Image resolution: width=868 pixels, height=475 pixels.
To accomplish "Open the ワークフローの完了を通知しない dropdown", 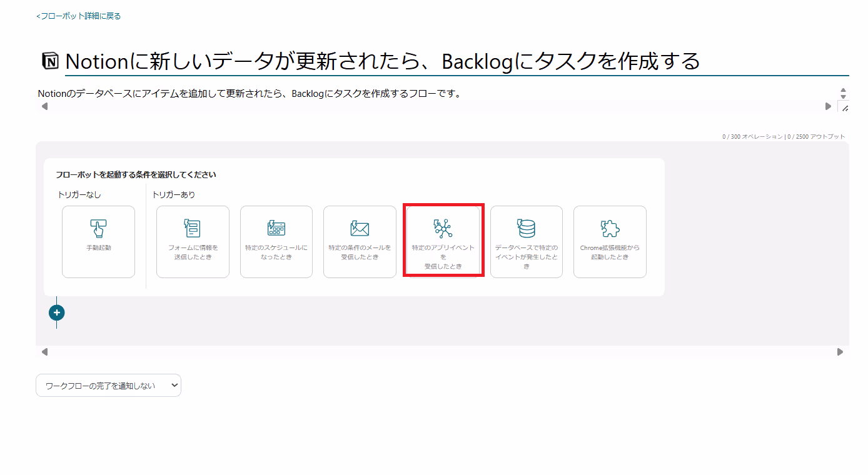I will (x=108, y=386).
